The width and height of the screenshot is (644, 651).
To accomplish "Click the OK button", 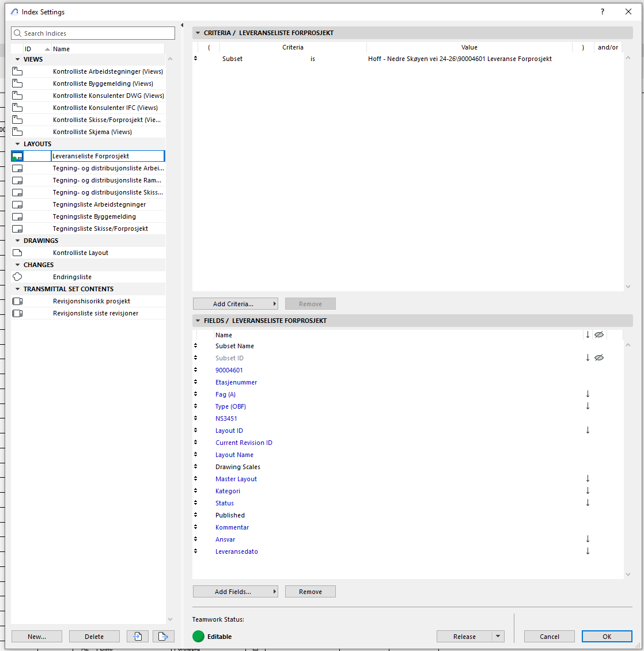I will (607, 636).
